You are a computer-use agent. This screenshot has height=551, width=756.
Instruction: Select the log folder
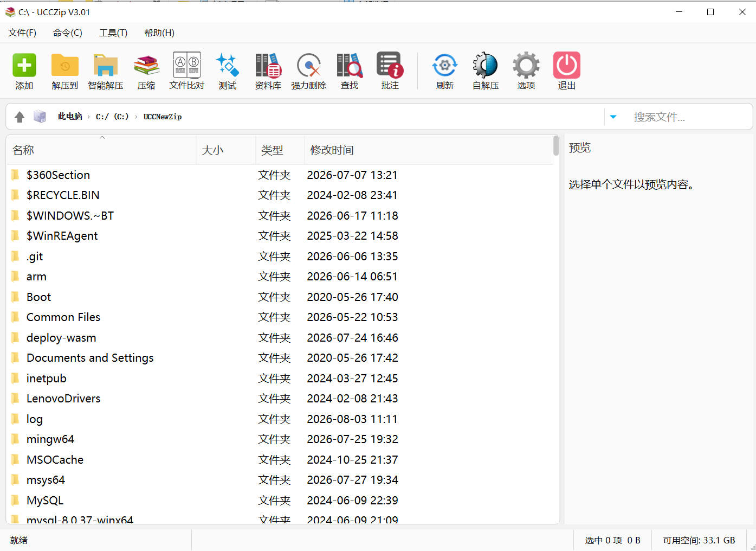tap(280, 419)
